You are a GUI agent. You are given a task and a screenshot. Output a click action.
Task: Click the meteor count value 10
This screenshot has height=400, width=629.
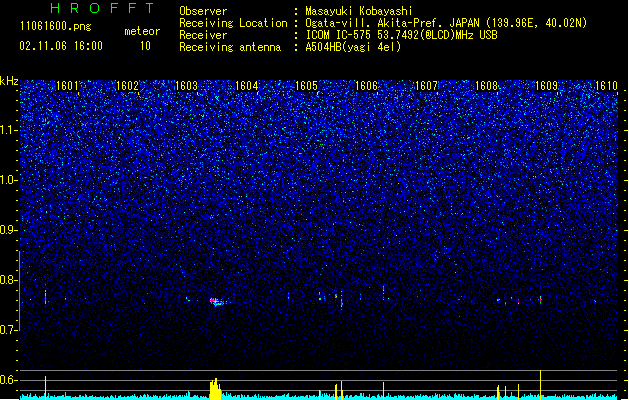tap(145, 46)
